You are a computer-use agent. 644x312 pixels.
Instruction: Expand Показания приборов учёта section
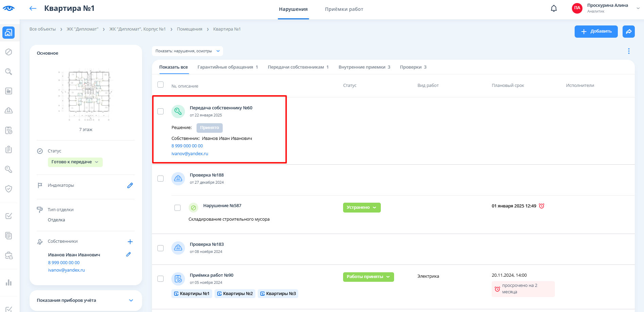pyautogui.click(x=131, y=300)
